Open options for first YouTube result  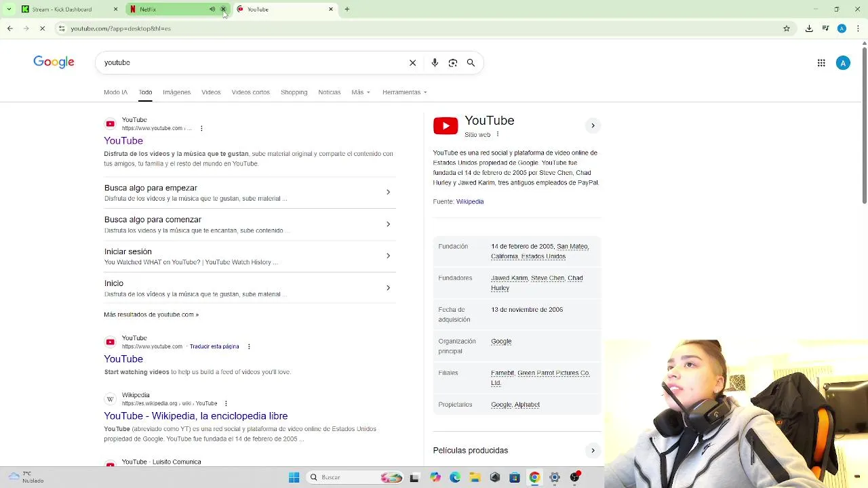pos(201,128)
